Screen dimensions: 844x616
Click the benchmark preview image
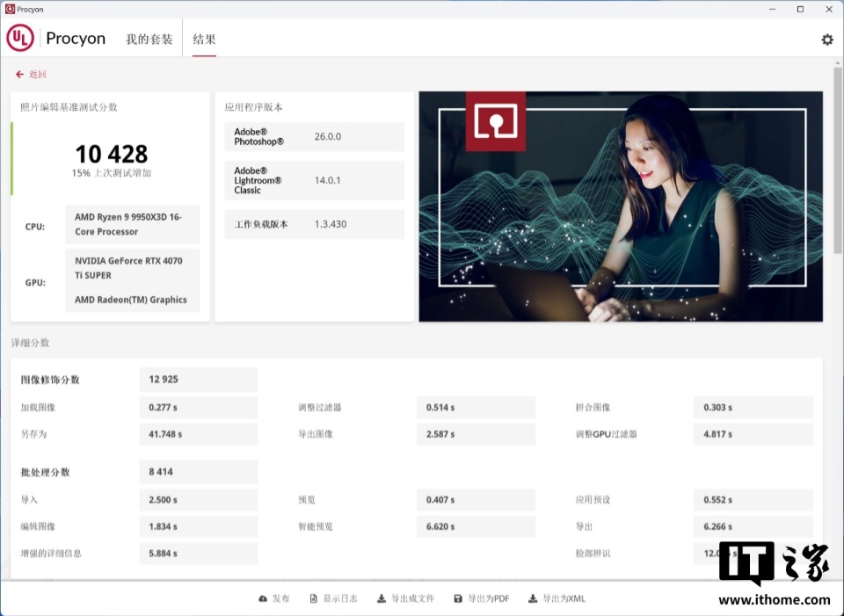(621, 206)
